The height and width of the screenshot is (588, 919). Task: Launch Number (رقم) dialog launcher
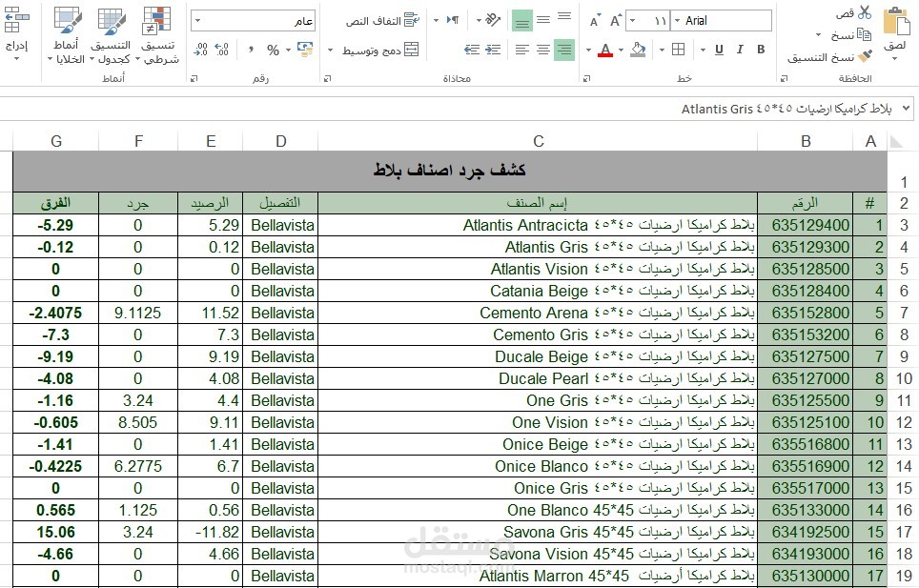[194, 78]
